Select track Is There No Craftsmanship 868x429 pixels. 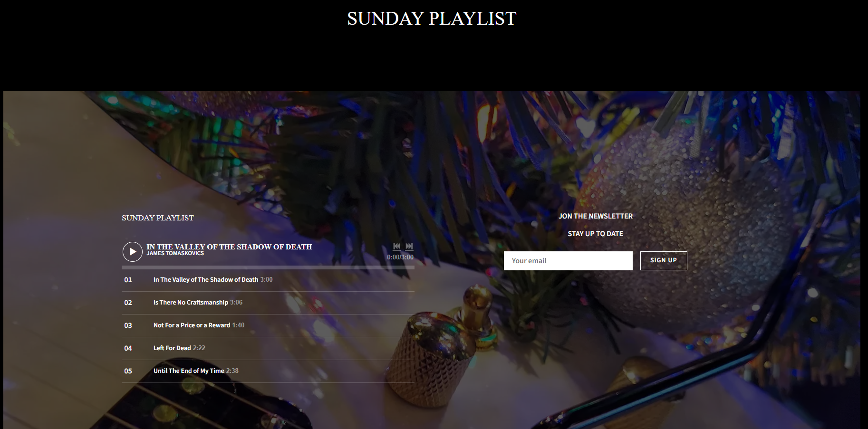[x=268, y=303]
